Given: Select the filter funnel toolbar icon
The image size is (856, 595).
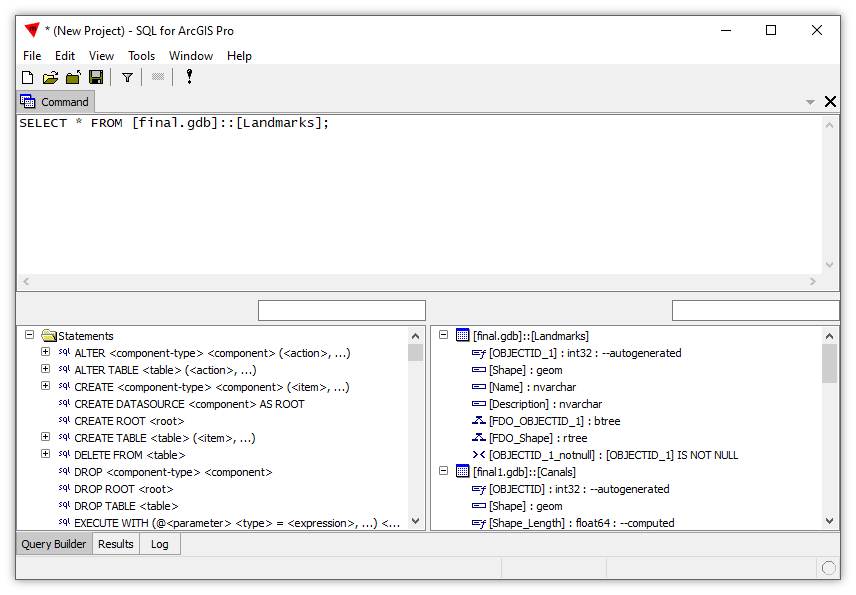Looking at the screenshot, I should click(x=127, y=77).
